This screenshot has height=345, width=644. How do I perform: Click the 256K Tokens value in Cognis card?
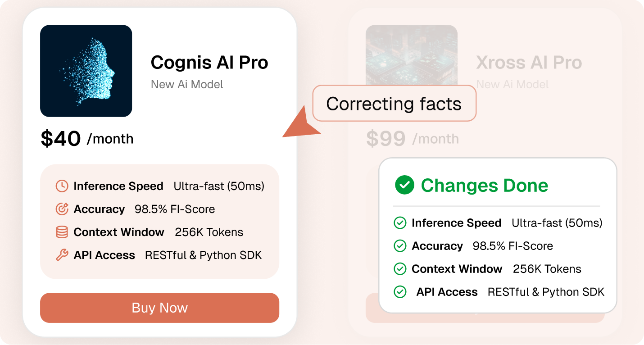[209, 232]
